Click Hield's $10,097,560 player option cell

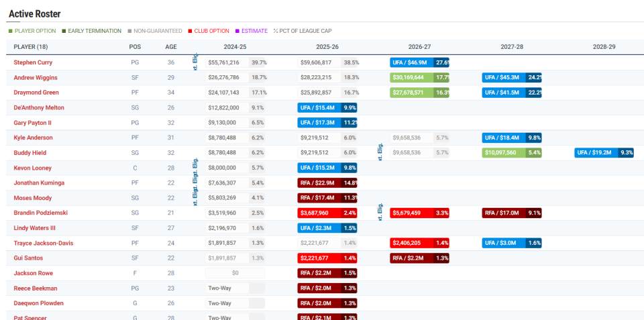[x=512, y=153]
